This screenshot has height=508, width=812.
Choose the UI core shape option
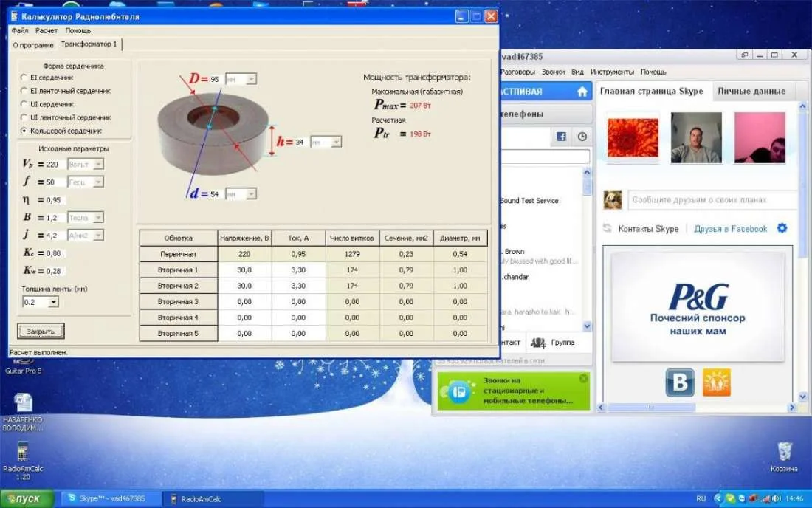[24, 104]
